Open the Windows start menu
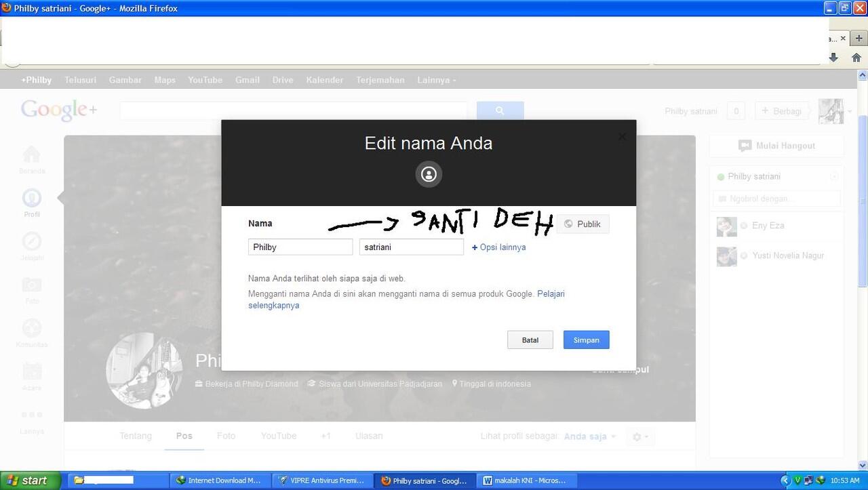This screenshot has height=490, width=868. 31,481
